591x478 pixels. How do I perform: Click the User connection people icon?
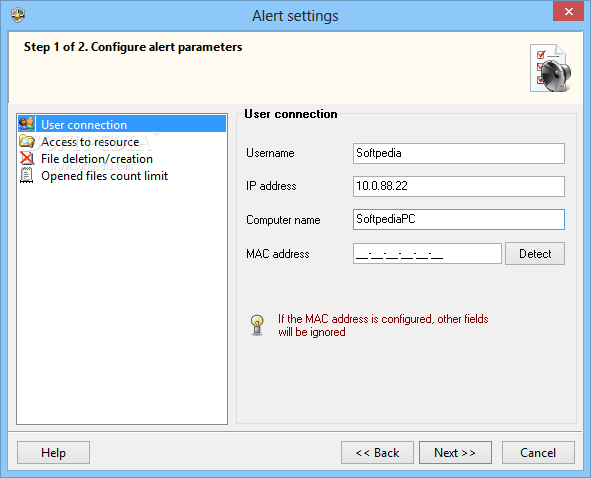(27, 124)
